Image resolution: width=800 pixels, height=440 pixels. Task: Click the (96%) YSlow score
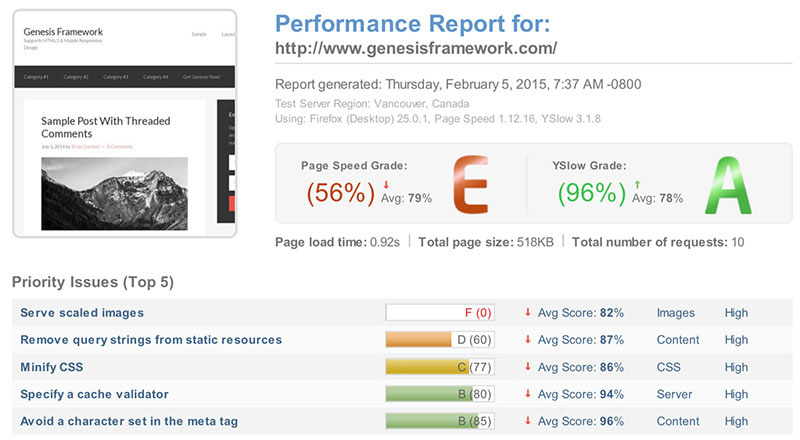591,193
